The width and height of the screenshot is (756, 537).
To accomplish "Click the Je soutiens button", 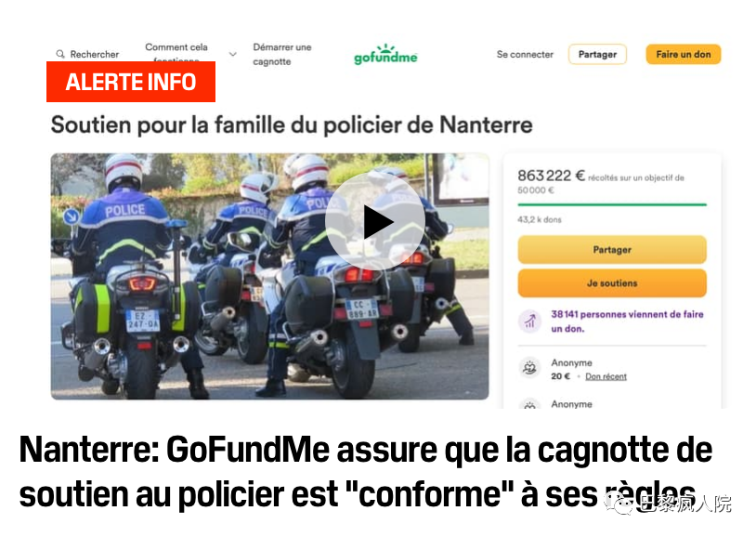I will point(612,282).
